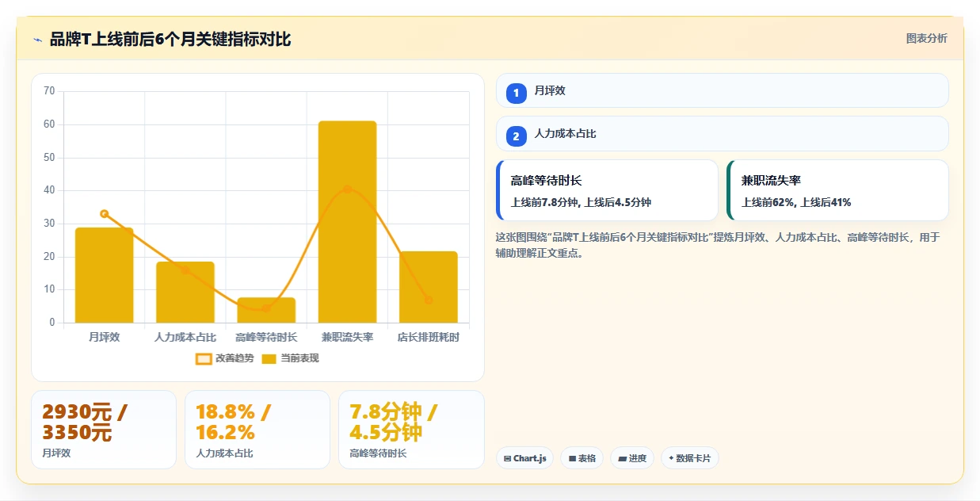980x501 pixels.
Task: Click the title 品牌T上线前后6个月关键指标对比
Action: (x=170, y=39)
